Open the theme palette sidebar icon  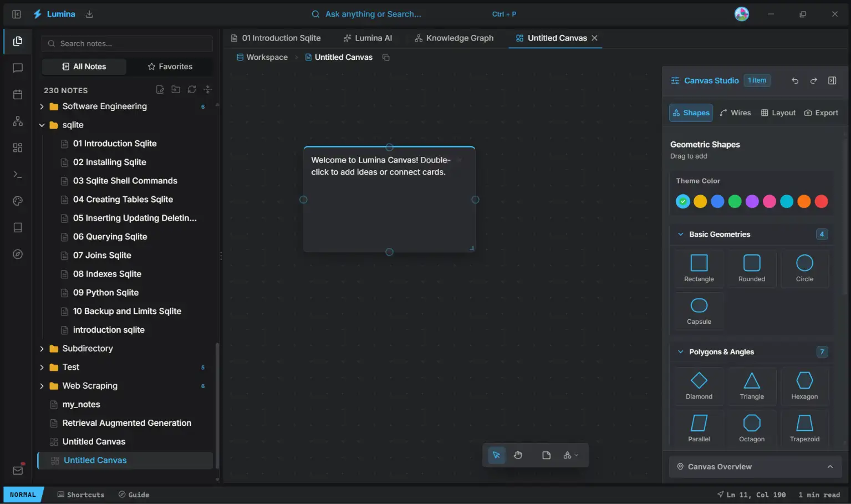tap(18, 201)
